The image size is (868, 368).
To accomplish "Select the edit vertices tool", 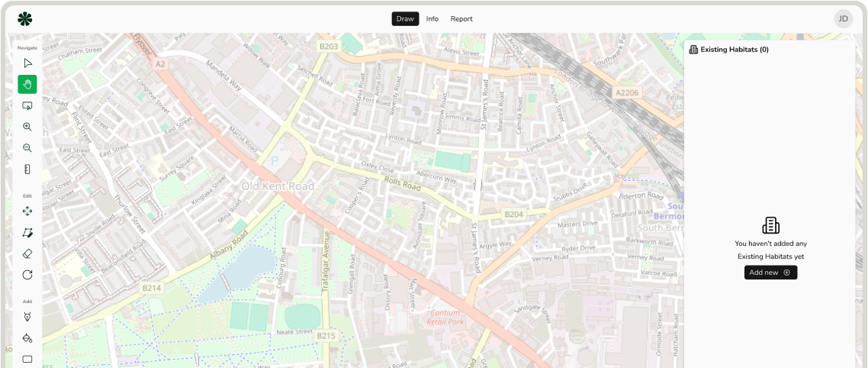I will coord(27,232).
